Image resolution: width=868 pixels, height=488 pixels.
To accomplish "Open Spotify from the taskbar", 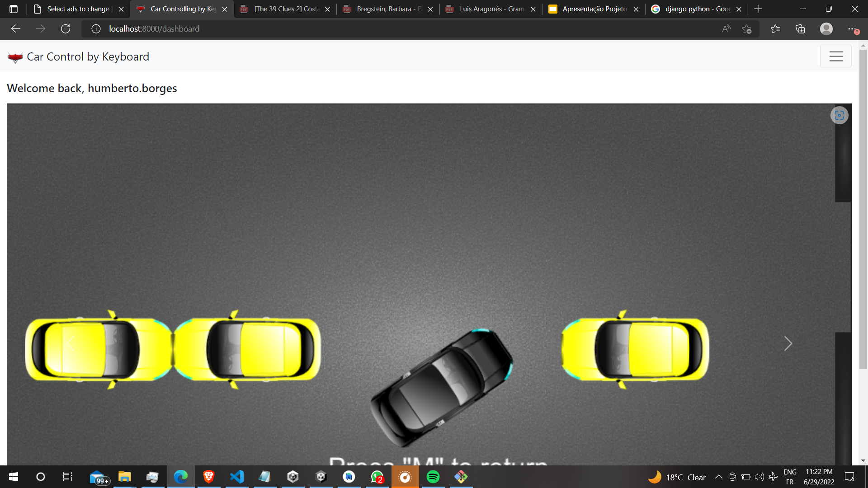I will 433,477.
